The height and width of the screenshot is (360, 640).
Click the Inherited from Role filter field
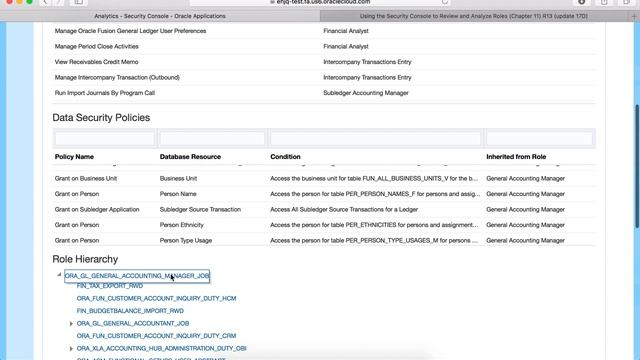539,139
